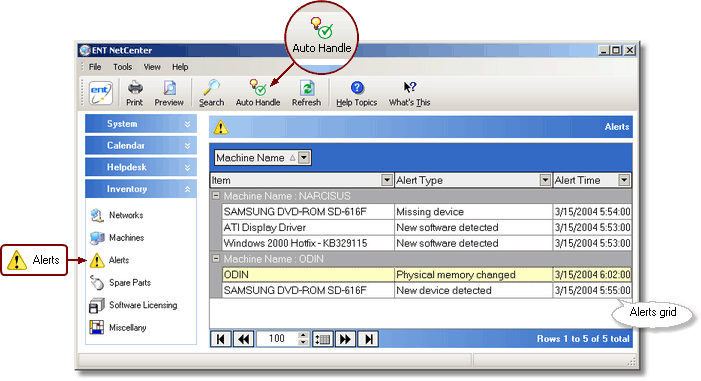Image resolution: width=701 pixels, height=381 pixels.
Task: Click the rows-per-page field showing 100
Action: coord(277,339)
